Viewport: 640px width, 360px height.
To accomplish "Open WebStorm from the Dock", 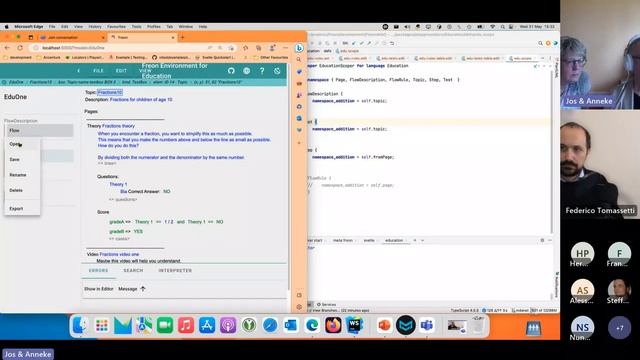I will point(354,326).
